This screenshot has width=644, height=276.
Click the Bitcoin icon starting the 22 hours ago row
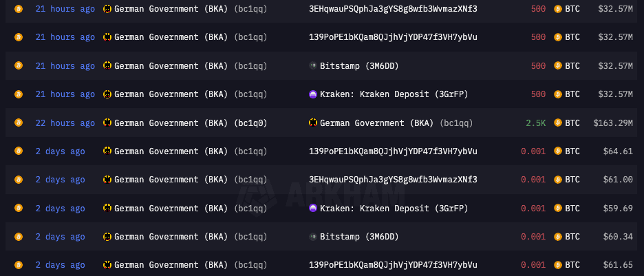[19, 123]
